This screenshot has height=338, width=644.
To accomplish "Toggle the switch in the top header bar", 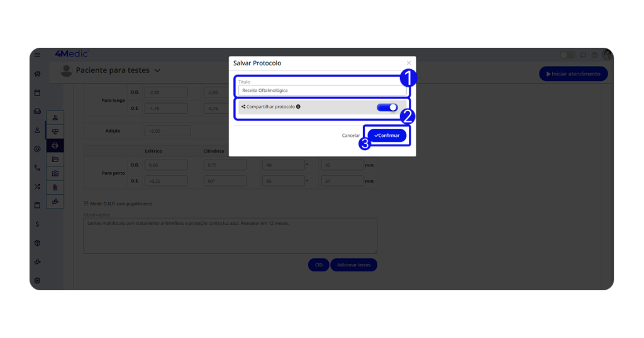I will [x=567, y=55].
